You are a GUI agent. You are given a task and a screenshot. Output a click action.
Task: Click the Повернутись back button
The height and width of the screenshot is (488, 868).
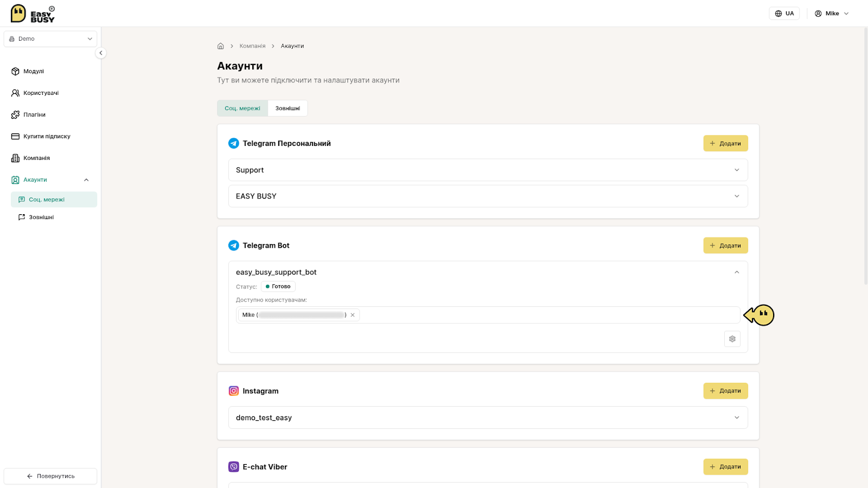click(x=50, y=476)
